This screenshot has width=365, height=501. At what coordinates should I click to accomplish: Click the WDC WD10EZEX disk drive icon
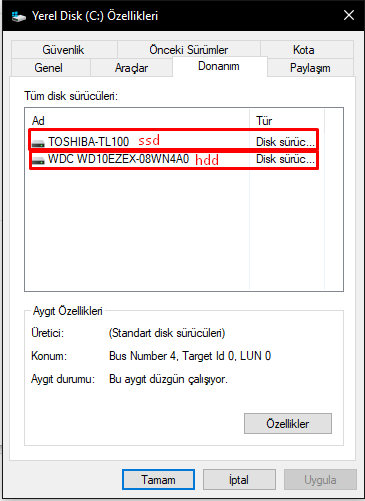point(38,160)
